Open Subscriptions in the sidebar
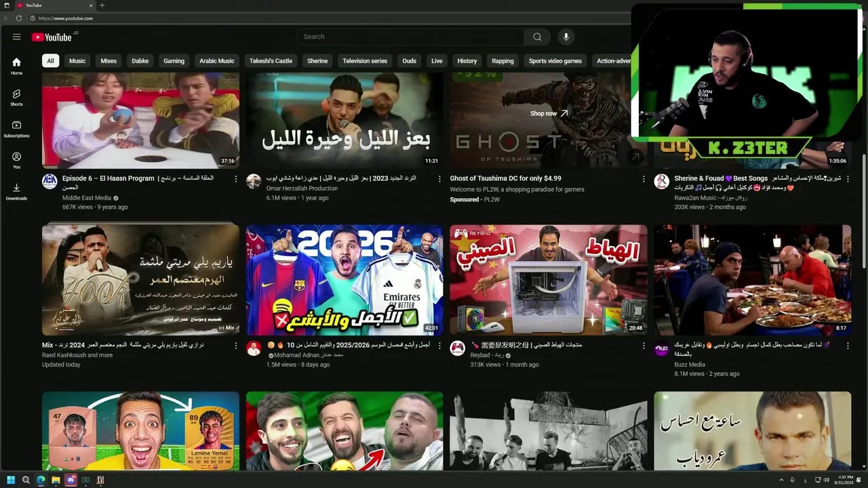868x488 pixels. click(x=16, y=129)
